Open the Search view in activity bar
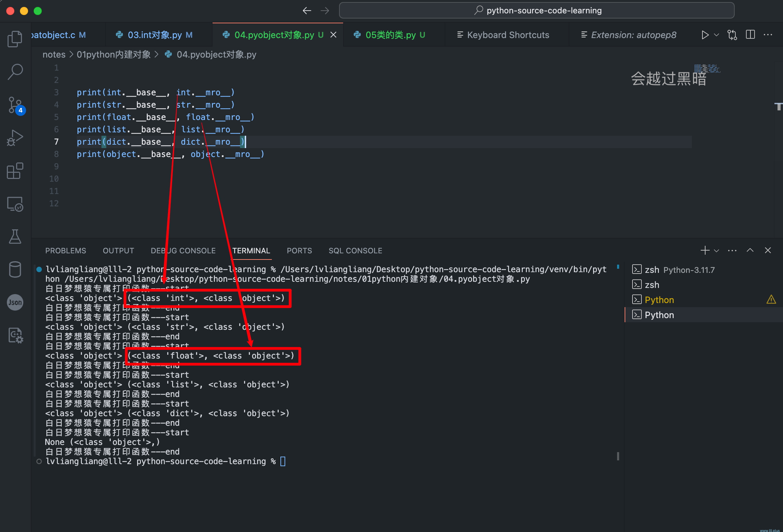 [15, 72]
